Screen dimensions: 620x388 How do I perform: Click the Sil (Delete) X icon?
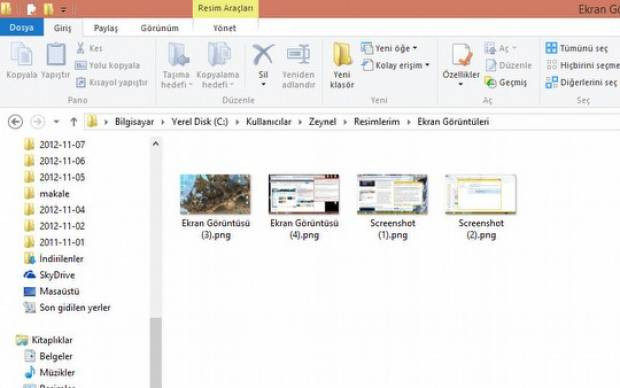coord(263,55)
